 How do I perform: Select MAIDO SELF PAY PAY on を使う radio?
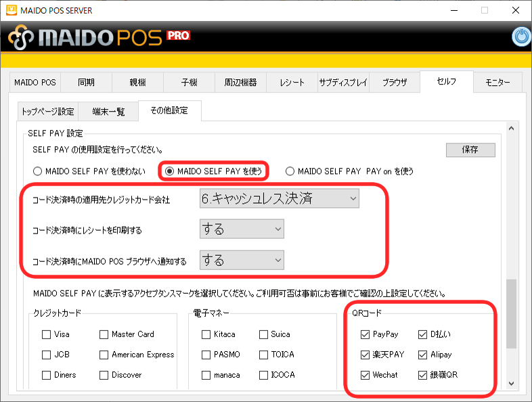pos(290,171)
